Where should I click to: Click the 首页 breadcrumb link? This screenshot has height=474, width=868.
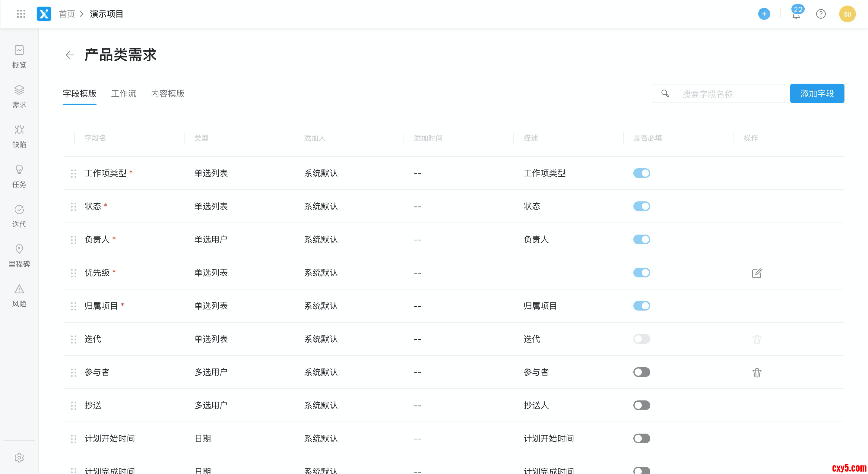click(67, 14)
